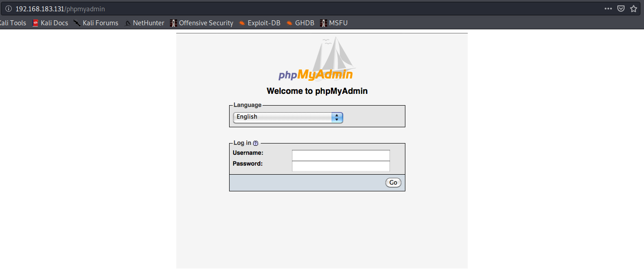Open the Kali Tools bookmark
This screenshot has width=644, height=278.
tap(13, 23)
